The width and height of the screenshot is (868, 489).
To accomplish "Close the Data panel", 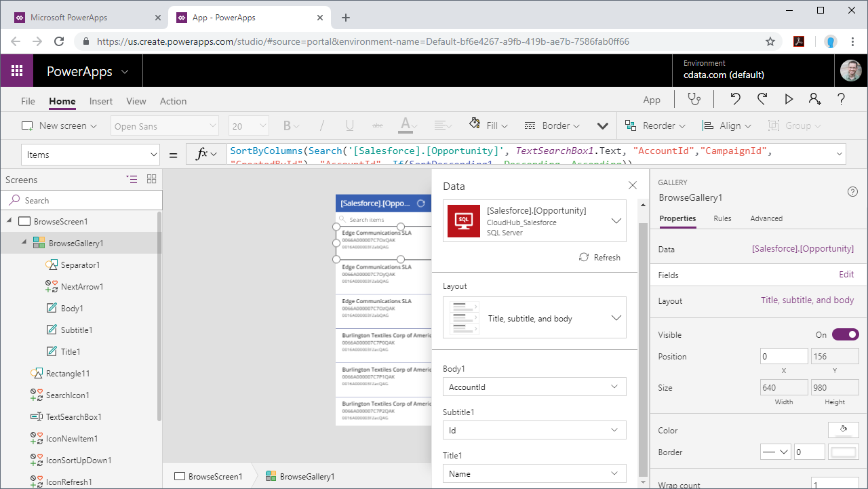I will coord(633,185).
